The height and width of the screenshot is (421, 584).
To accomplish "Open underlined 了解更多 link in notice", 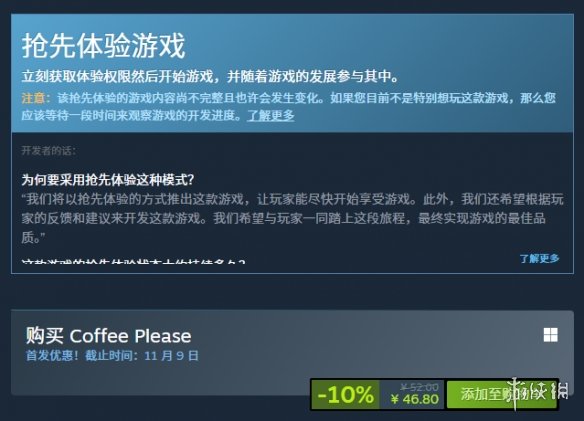I will 271,115.
